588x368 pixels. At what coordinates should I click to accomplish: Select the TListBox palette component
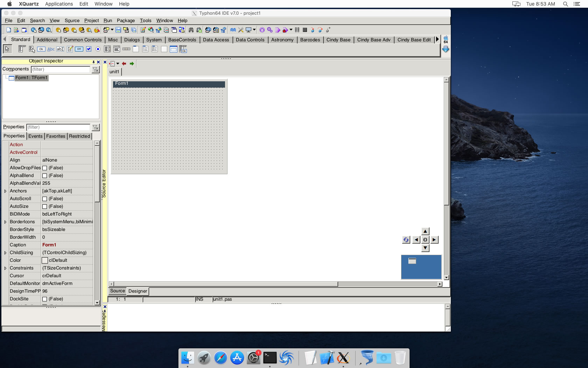point(107,49)
